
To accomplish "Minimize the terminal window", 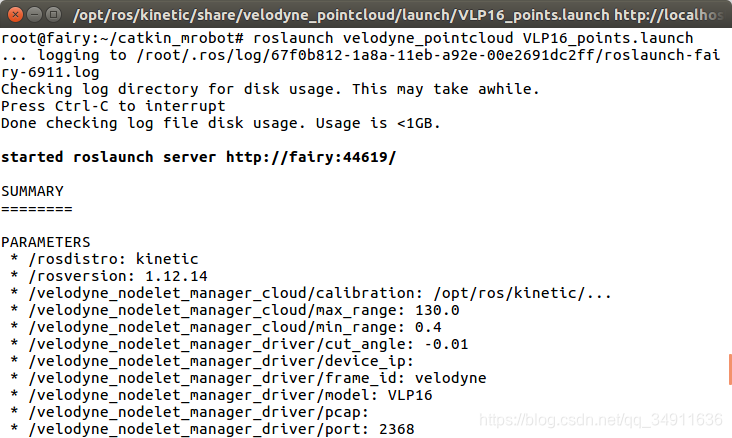I will click(35, 14).
